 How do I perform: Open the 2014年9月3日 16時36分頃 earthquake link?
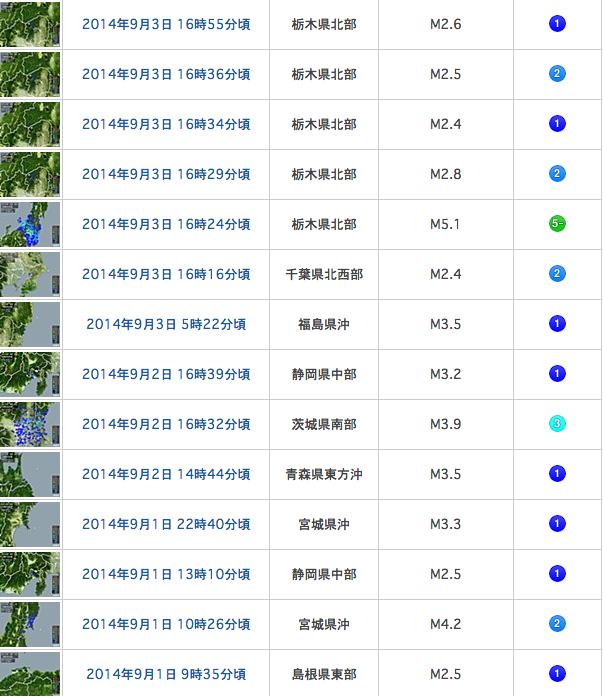tap(166, 74)
